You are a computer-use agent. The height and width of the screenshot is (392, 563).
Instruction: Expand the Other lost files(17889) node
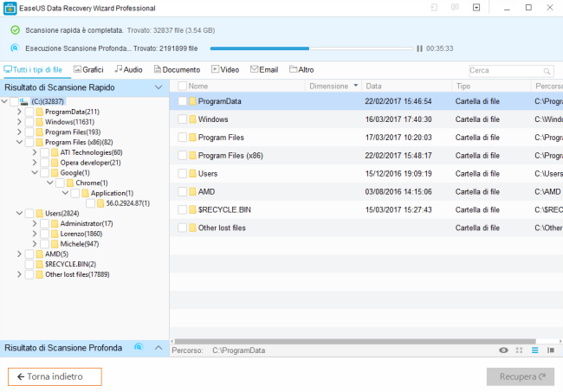click(19, 274)
